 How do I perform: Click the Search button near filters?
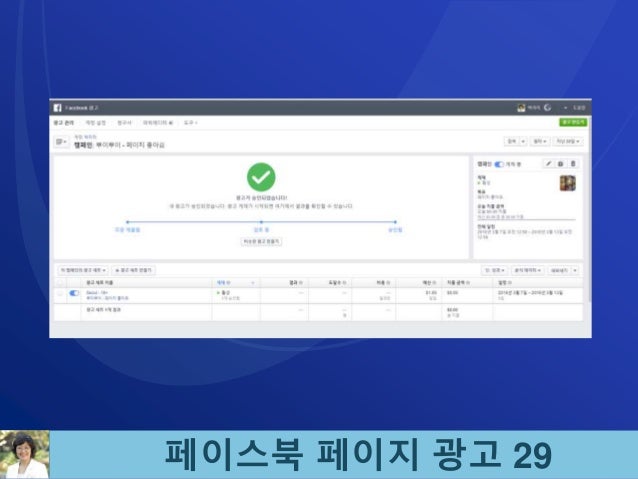511,141
